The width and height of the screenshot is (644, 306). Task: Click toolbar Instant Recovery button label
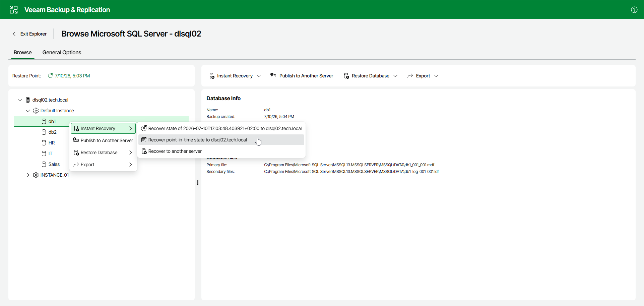235,76
